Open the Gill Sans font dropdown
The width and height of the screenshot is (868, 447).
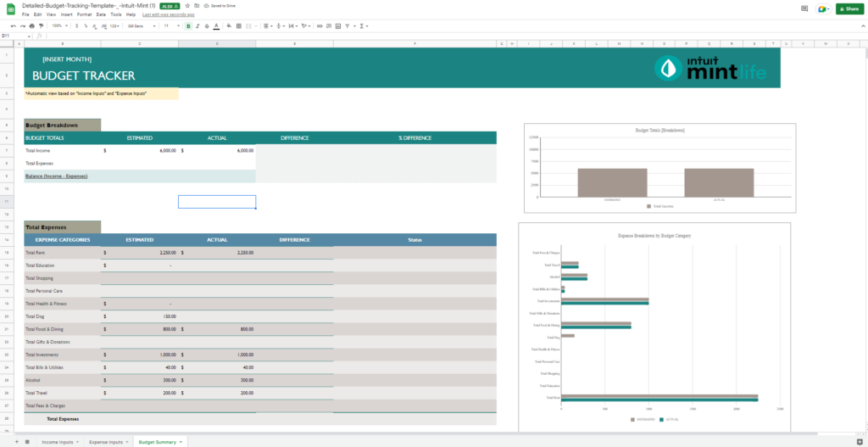pyautogui.click(x=139, y=26)
